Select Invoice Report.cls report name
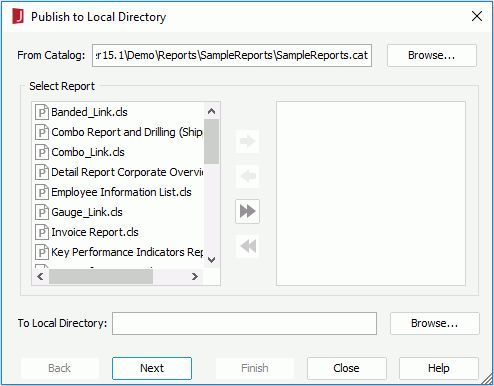Image resolution: width=494 pixels, height=386 pixels. point(95,232)
